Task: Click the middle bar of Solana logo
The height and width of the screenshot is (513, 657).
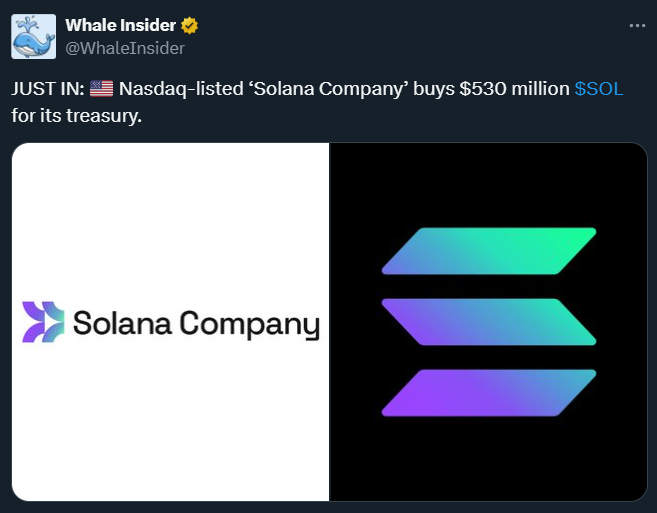Action: pyautogui.click(x=488, y=321)
